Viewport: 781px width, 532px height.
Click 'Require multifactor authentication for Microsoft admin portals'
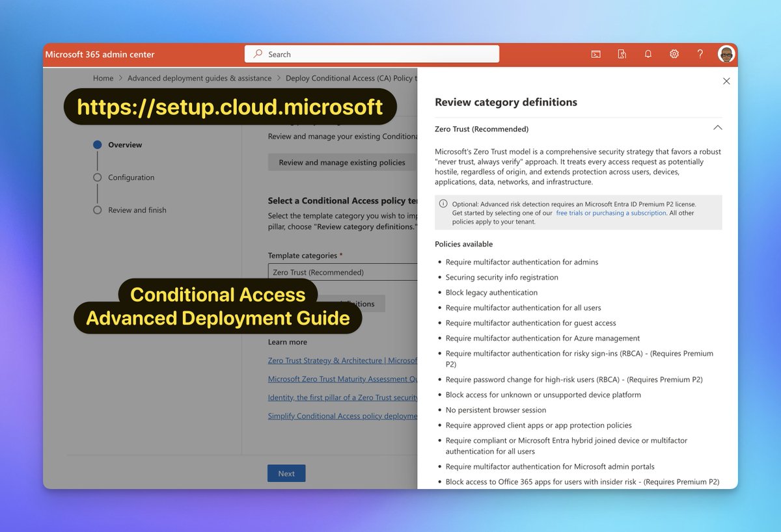550,466
